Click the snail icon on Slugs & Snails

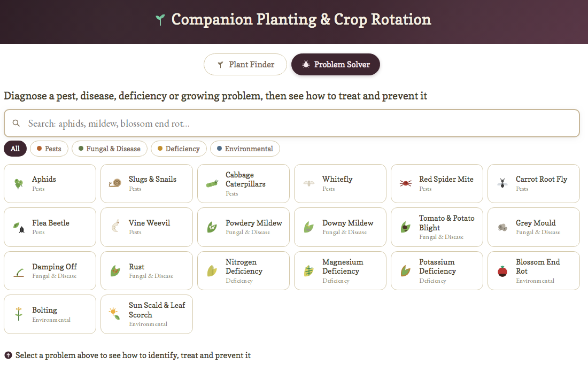click(x=115, y=183)
